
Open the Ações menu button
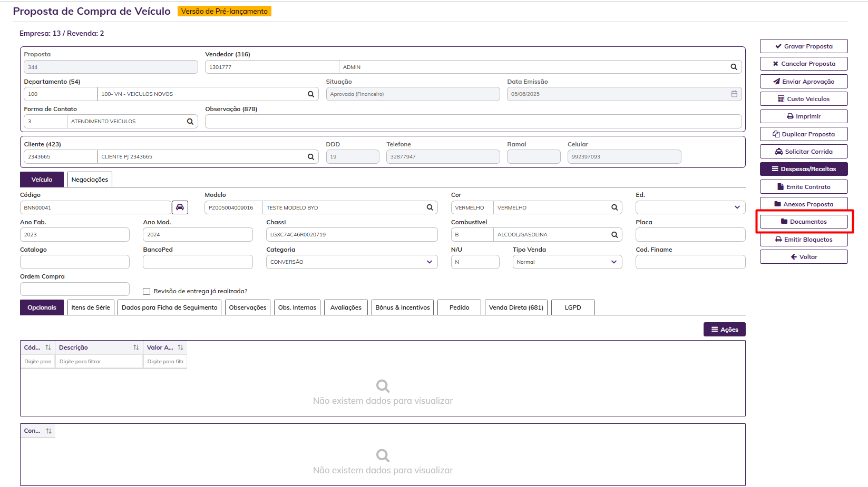[724, 330]
